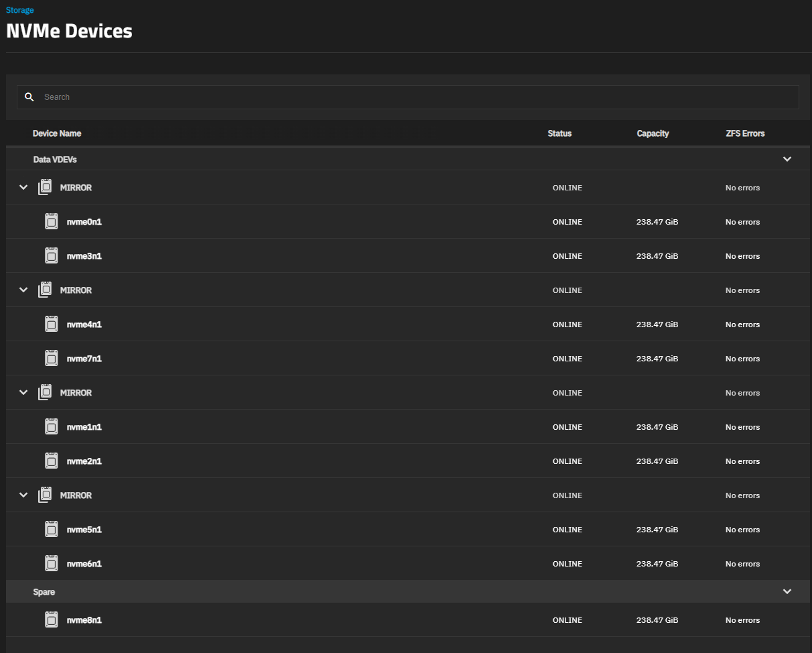Collapse the mirror containing nvme5n1
812x653 pixels.
tap(23, 495)
